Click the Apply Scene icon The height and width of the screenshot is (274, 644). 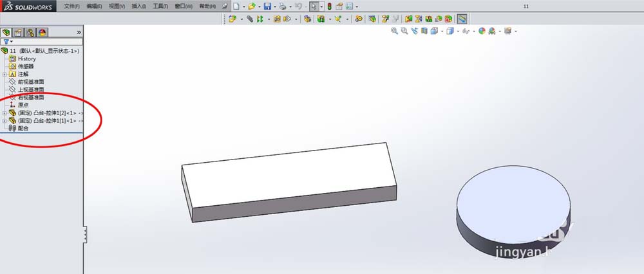(x=491, y=31)
